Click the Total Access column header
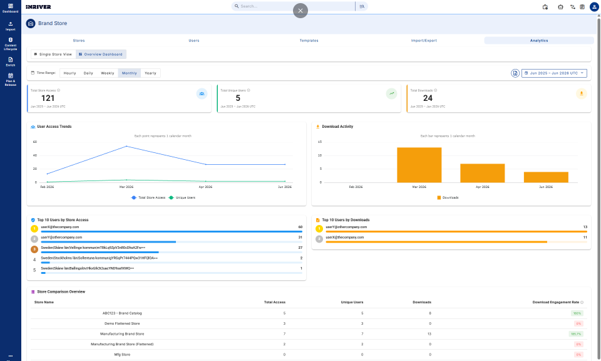This screenshot has height=361, width=601. (x=275, y=302)
